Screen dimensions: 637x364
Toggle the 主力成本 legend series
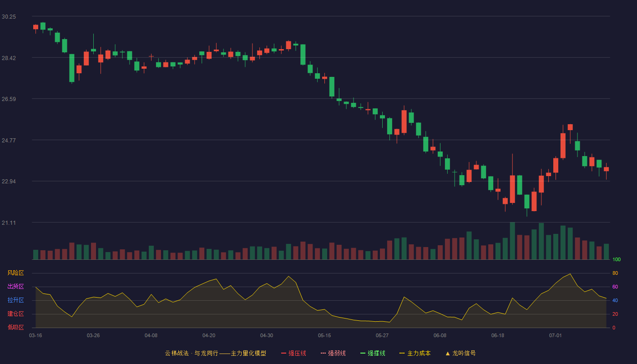(415, 353)
